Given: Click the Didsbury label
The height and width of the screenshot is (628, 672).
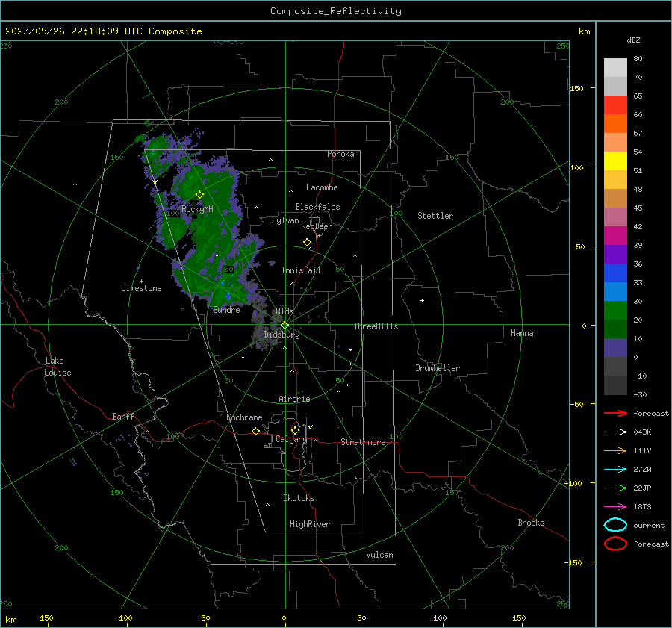Looking at the screenshot, I should (x=281, y=335).
